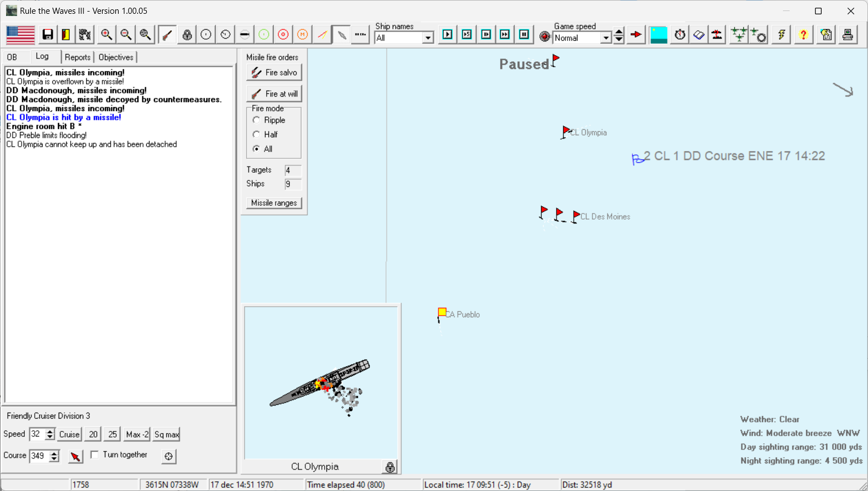Select the Half fire mode
868x491 pixels.
coord(256,135)
